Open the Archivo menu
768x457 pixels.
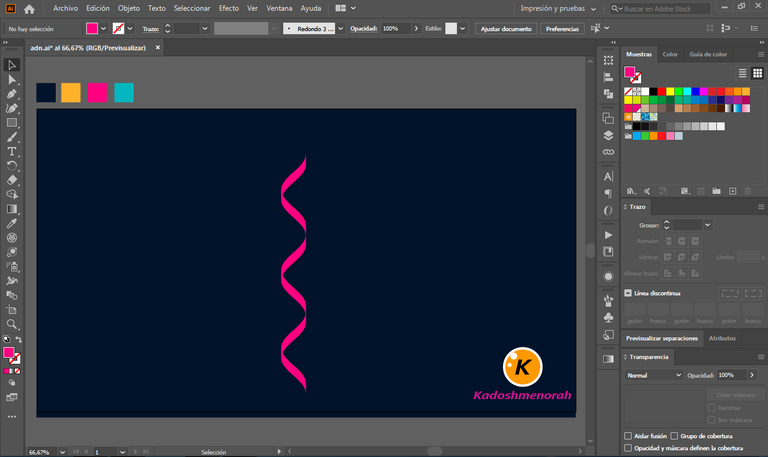[65, 8]
